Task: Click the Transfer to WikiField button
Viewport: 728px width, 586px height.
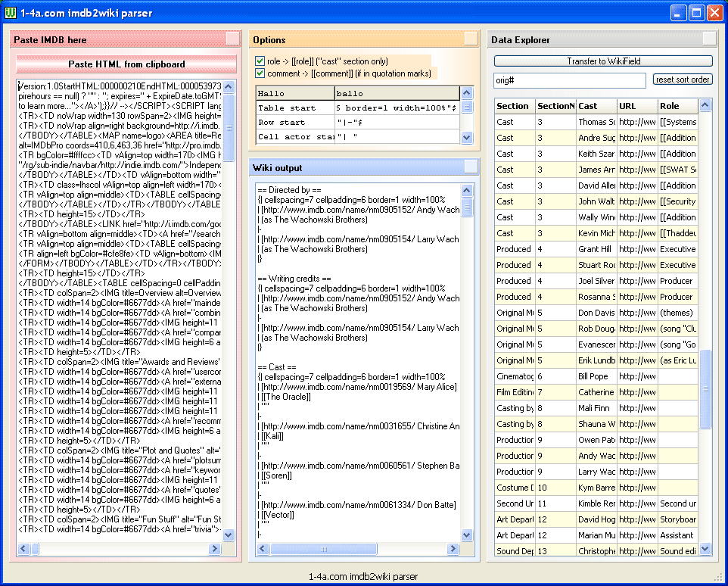Action: 603,61
